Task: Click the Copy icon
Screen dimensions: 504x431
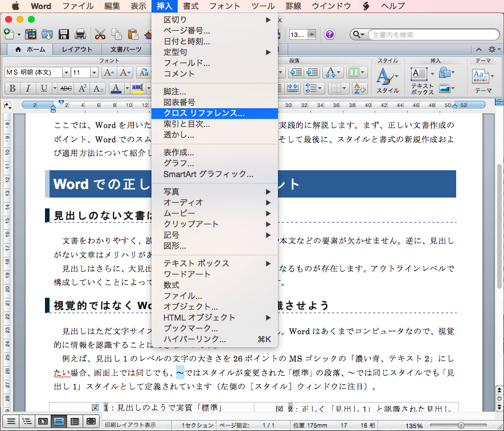Action: coord(116,34)
